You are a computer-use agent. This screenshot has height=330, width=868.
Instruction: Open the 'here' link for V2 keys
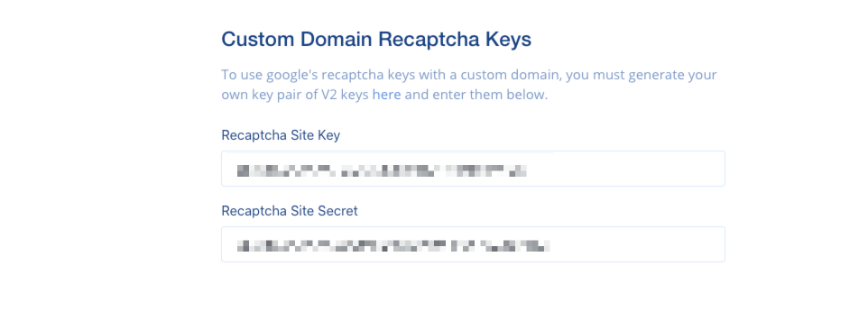[x=386, y=95]
